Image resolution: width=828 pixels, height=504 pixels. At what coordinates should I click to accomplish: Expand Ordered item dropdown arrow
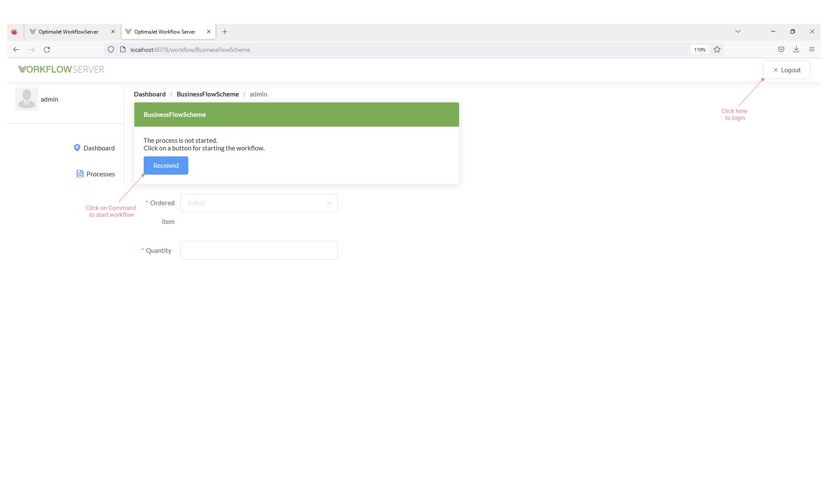pos(329,203)
